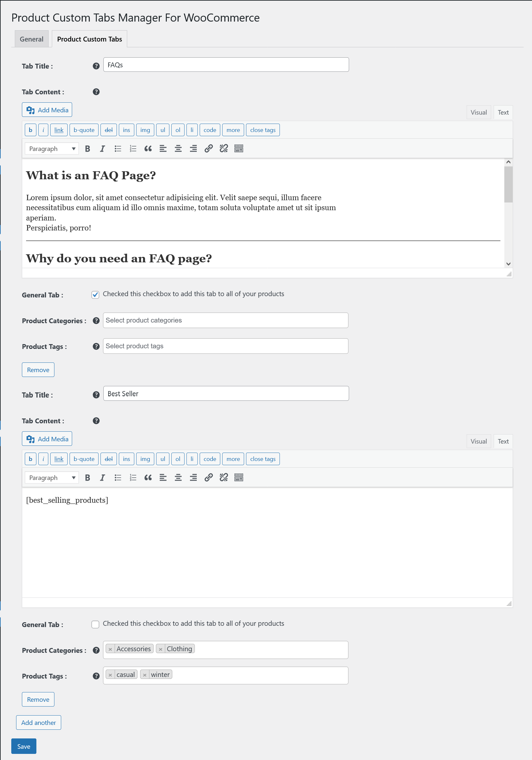Click Add another to create a new tab
Viewport: 532px width, 760px height.
[x=39, y=722]
